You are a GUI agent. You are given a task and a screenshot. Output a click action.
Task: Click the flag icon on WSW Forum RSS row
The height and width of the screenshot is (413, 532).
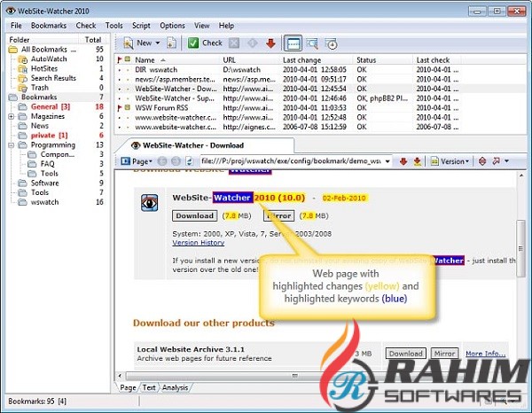click(x=120, y=108)
